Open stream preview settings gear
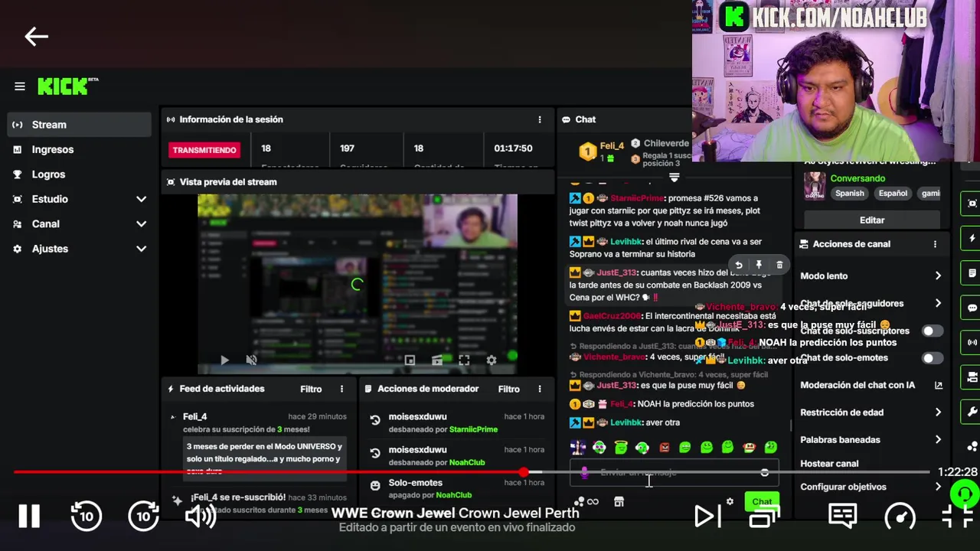Image resolution: width=980 pixels, height=551 pixels. [x=492, y=360]
